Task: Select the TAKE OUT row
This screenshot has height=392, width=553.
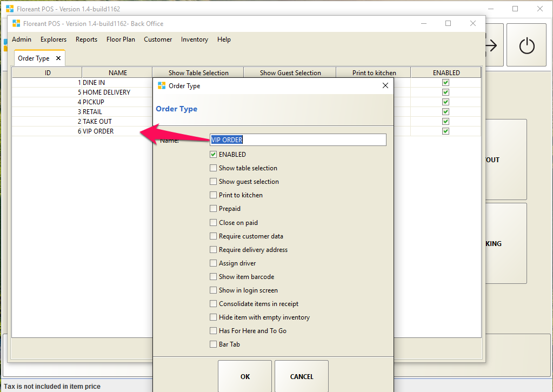Action: click(x=82, y=121)
